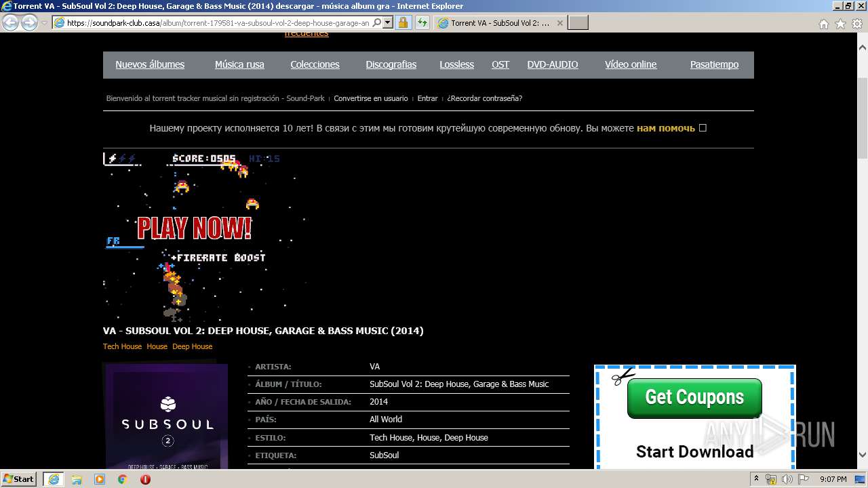Click the search magnifier in address bar

377,22
